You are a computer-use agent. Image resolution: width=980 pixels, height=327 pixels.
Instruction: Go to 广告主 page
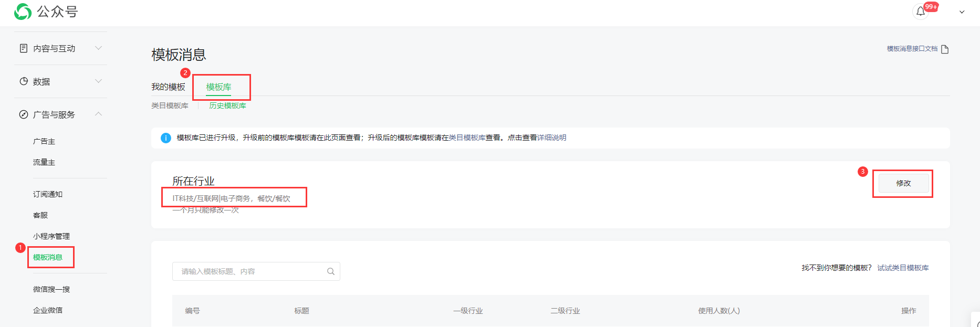44,141
